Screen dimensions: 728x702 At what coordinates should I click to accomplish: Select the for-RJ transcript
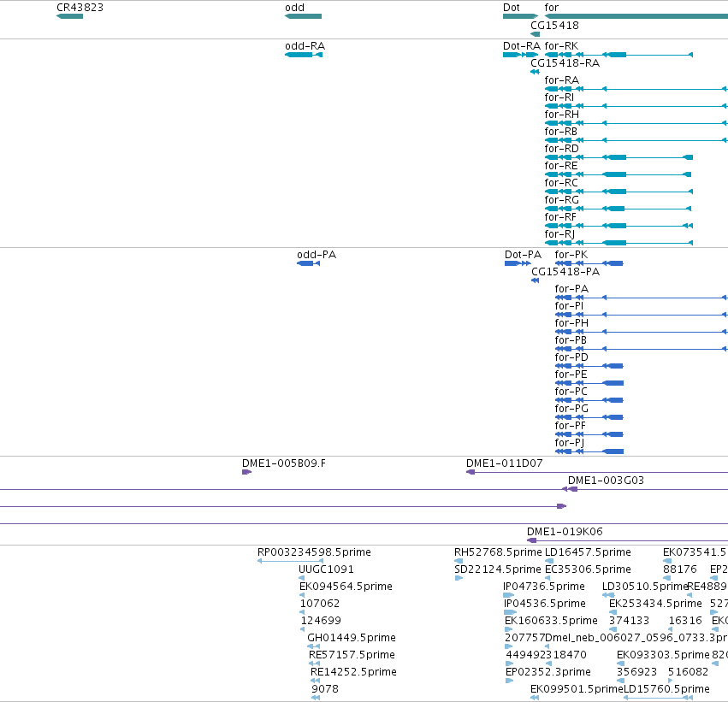click(x=619, y=243)
